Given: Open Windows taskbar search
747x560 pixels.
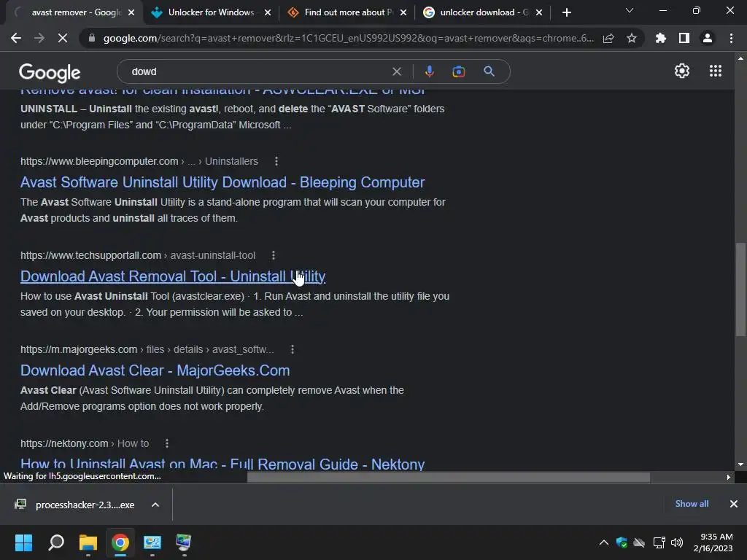Looking at the screenshot, I should click(x=56, y=542).
